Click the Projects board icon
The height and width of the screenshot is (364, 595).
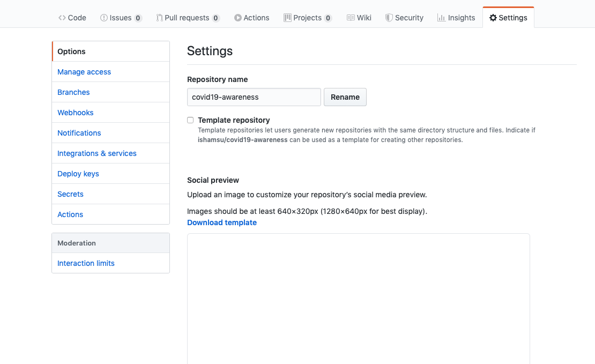click(286, 17)
